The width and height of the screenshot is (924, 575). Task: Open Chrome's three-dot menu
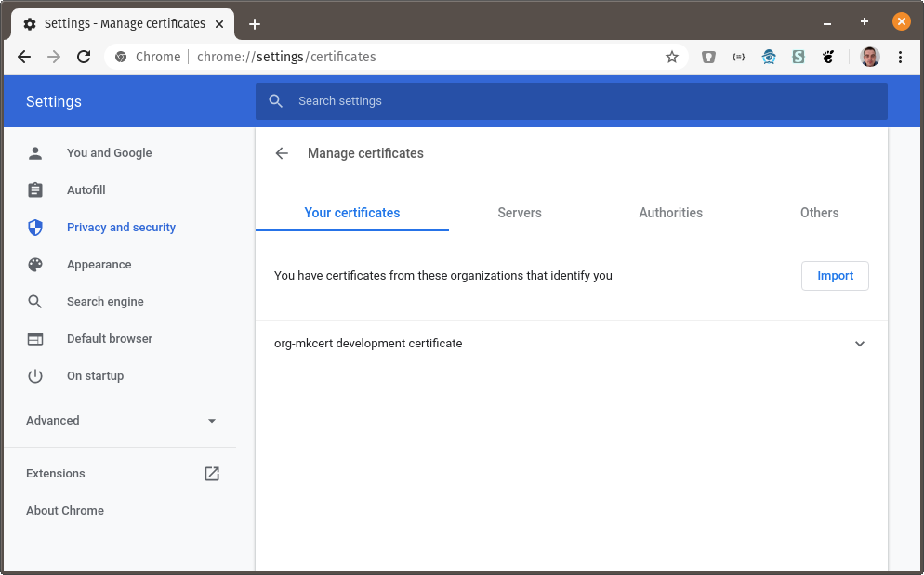click(x=900, y=57)
